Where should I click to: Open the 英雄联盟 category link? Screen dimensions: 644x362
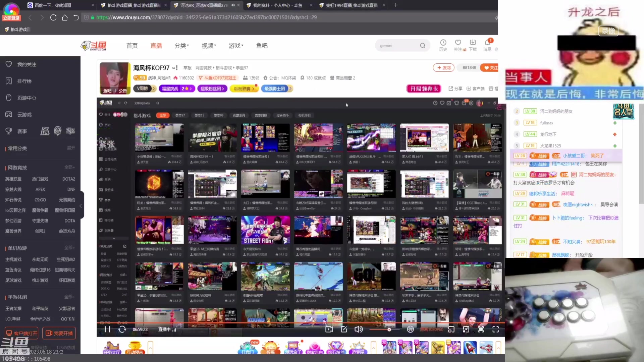coord(13,179)
